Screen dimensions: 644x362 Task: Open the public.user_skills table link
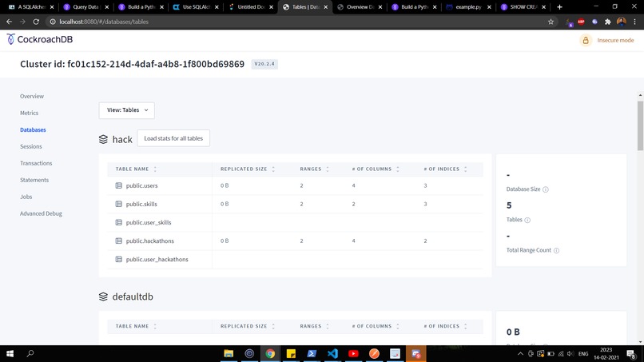pyautogui.click(x=149, y=223)
